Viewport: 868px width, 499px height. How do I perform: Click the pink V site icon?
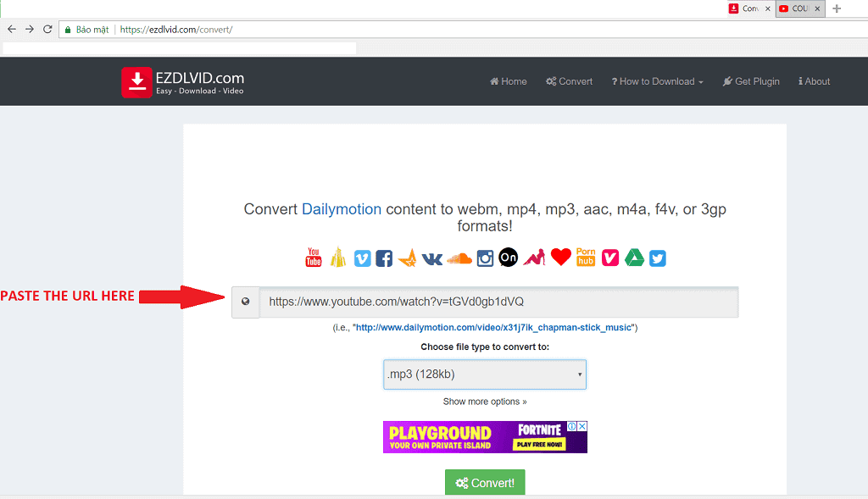610,258
